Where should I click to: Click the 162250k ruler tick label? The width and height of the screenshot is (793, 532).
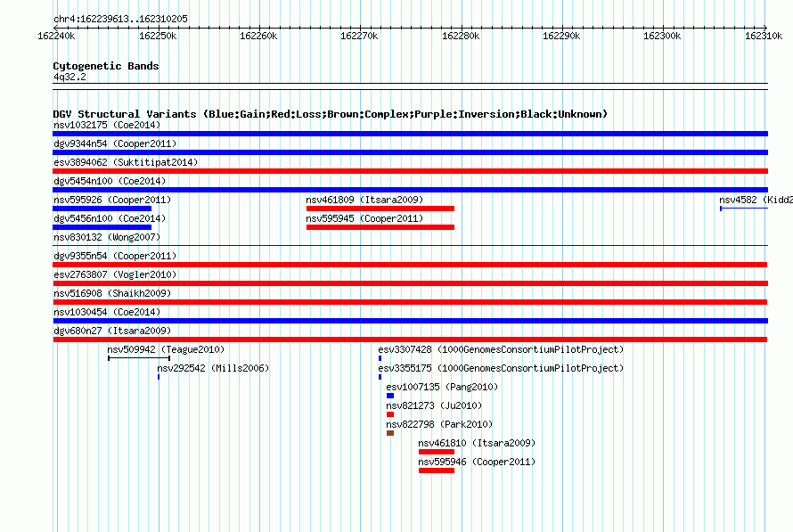tap(158, 36)
